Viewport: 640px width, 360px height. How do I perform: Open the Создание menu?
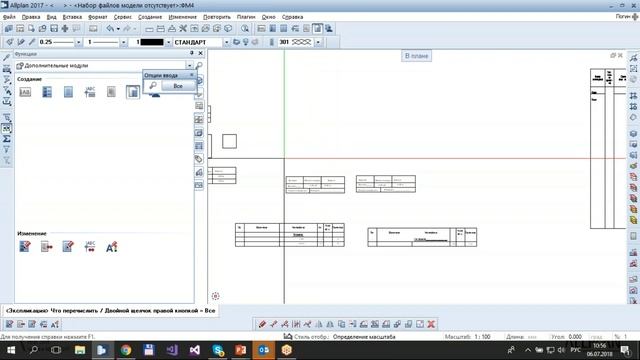tap(150, 17)
